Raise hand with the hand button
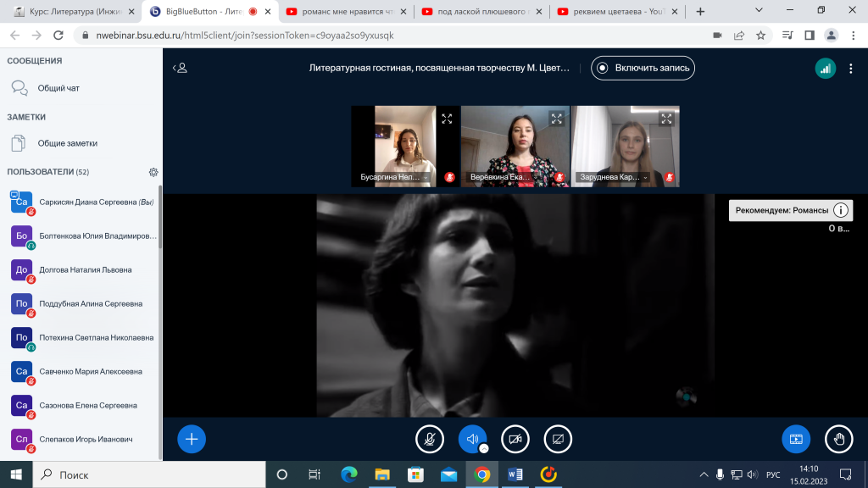This screenshot has height=488, width=868. click(x=839, y=440)
